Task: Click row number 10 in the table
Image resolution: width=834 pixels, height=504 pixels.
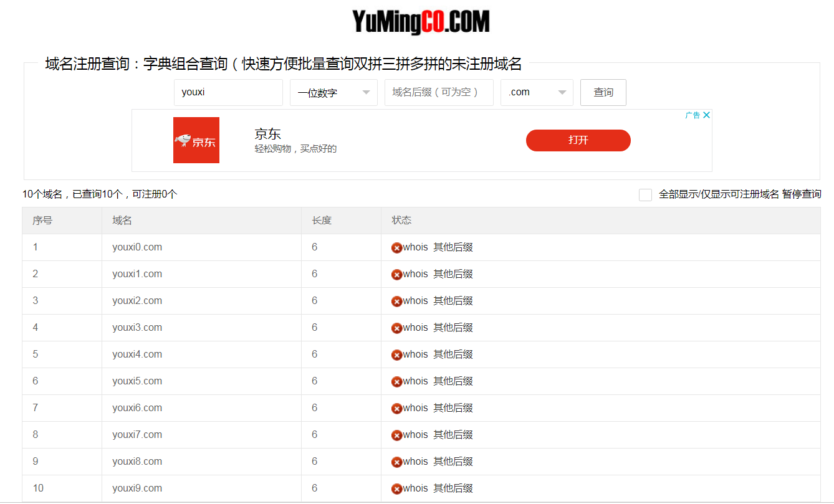Action: (x=38, y=488)
